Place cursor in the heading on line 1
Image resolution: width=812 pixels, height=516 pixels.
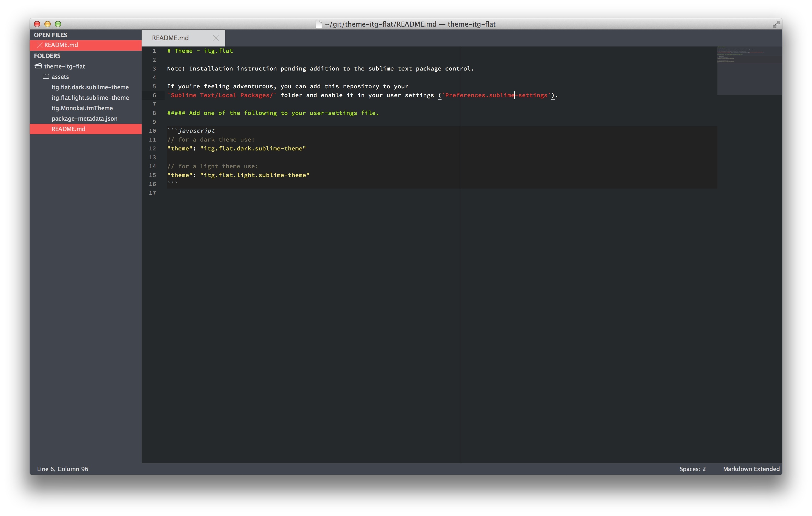point(200,51)
